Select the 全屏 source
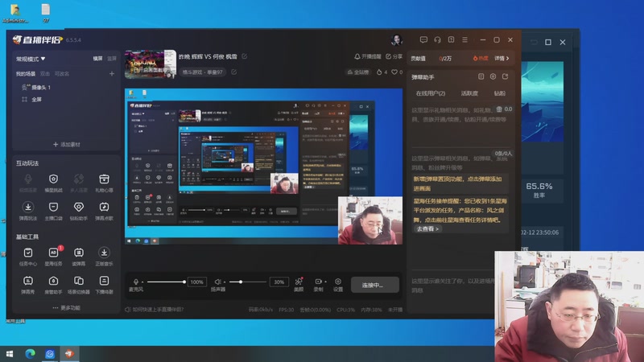 point(32,99)
